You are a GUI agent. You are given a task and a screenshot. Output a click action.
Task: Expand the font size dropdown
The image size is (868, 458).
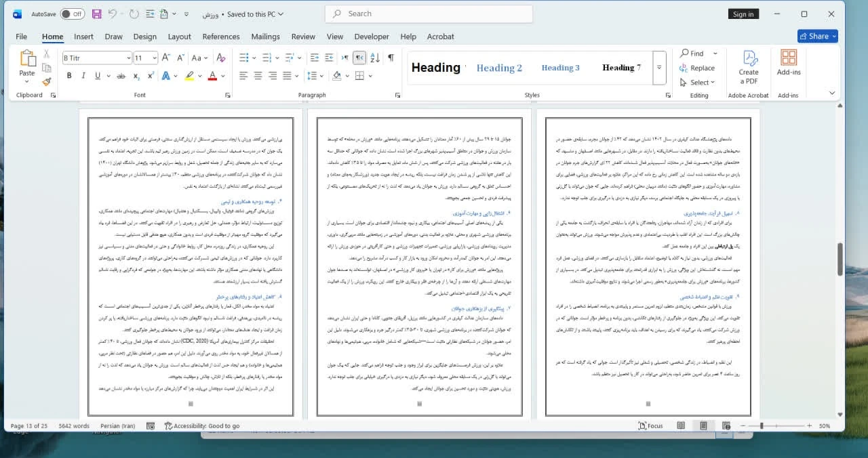point(155,58)
